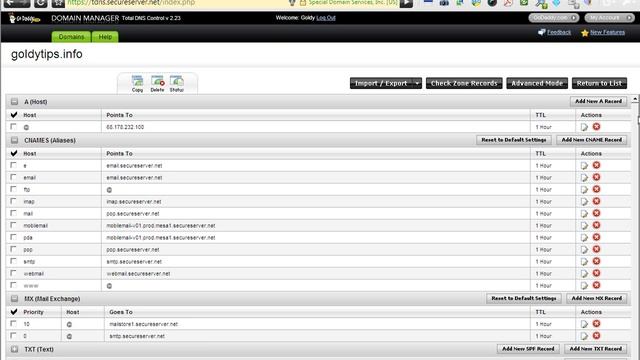Click Add New MX Record
Viewport: 640px width, 360px height.
(x=596, y=298)
